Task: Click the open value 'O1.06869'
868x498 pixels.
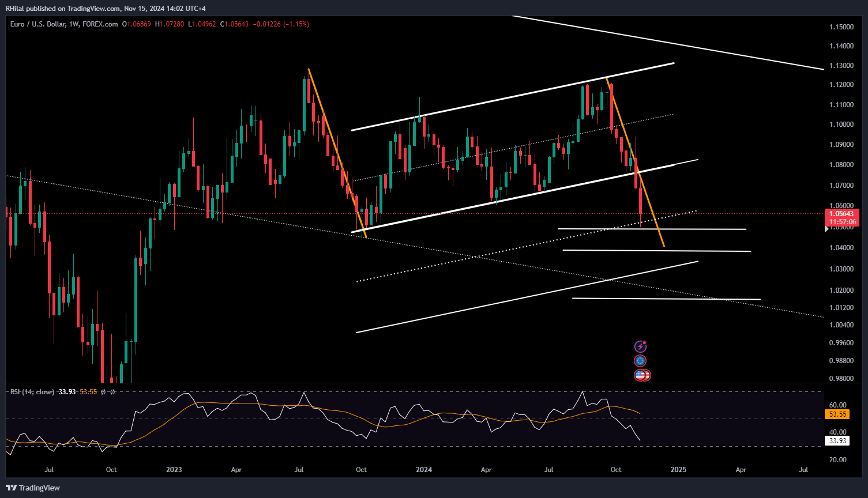Action: [x=137, y=24]
